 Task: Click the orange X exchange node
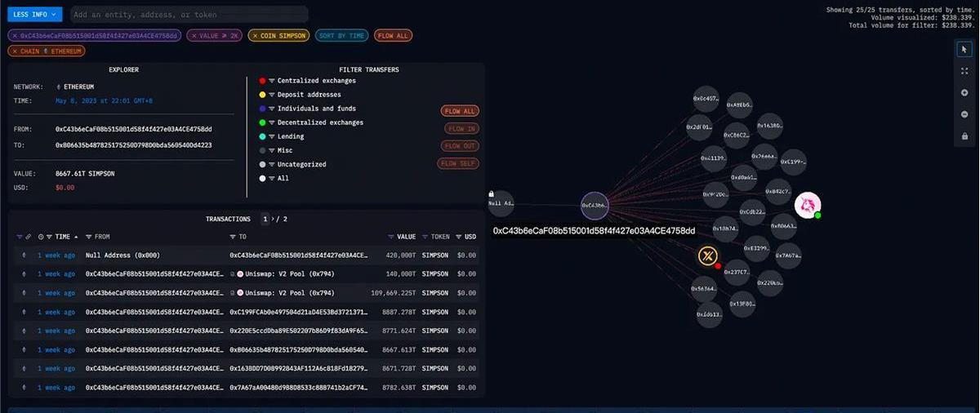click(707, 256)
